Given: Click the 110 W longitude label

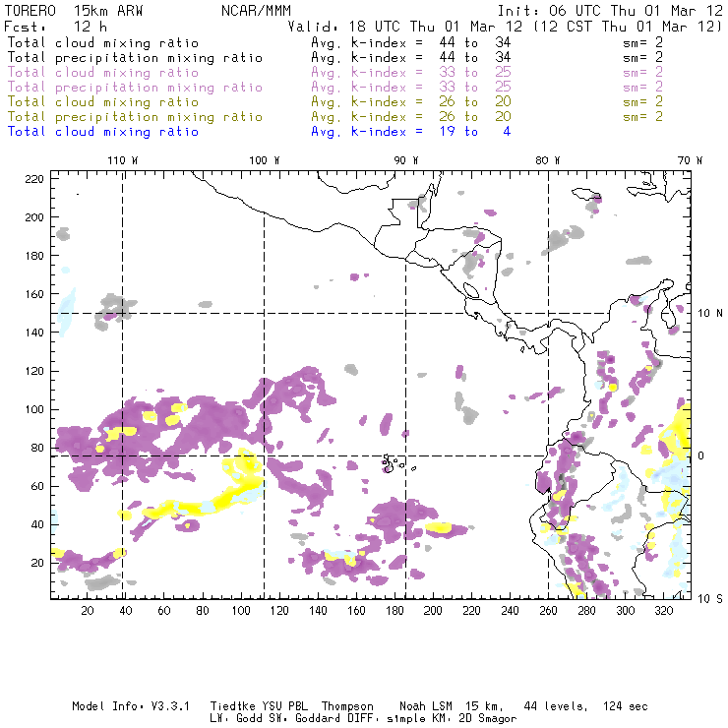Looking at the screenshot, I should pos(122,160).
